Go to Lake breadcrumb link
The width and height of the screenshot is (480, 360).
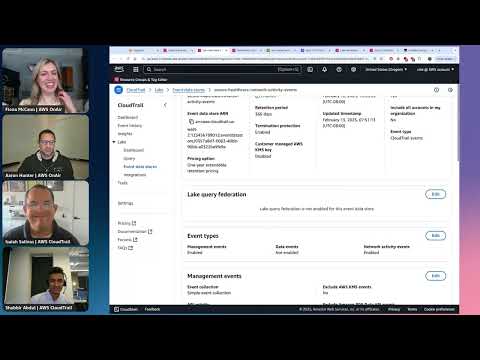click(159, 90)
